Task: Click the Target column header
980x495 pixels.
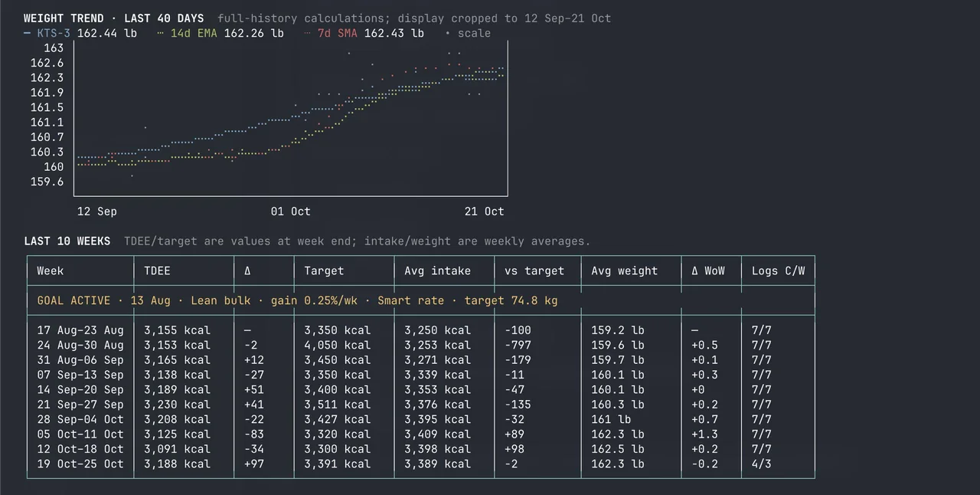Action: (324, 270)
